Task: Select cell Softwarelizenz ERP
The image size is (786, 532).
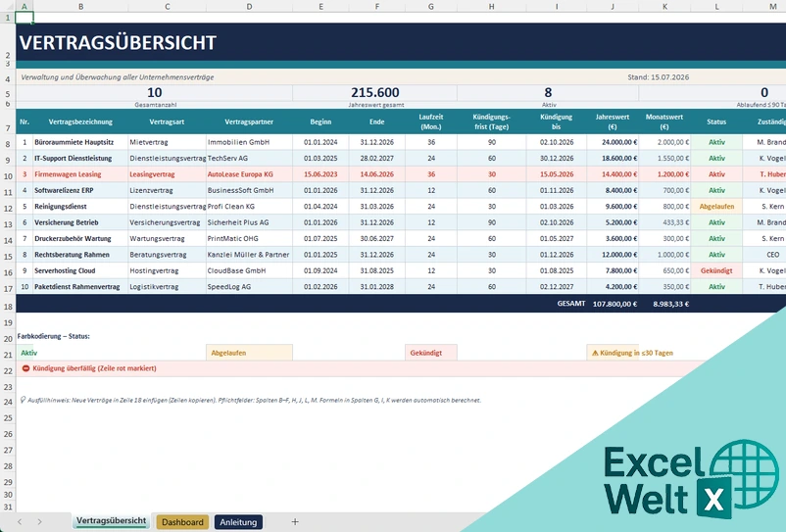Action: point(80,190)
